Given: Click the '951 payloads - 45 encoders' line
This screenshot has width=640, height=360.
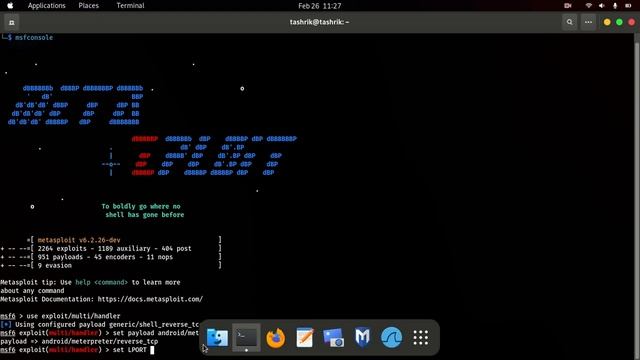Looking at the screenshot, I should point(105,257).
